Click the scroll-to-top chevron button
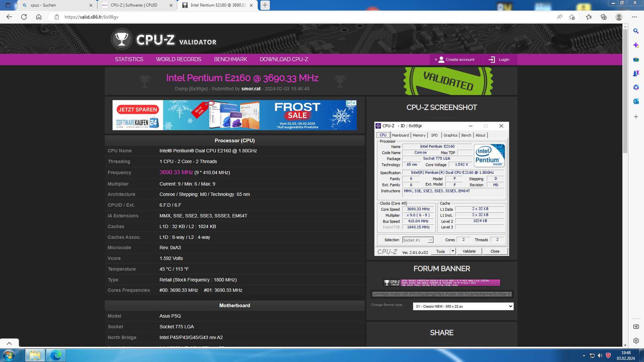 [x=9, y=343]
